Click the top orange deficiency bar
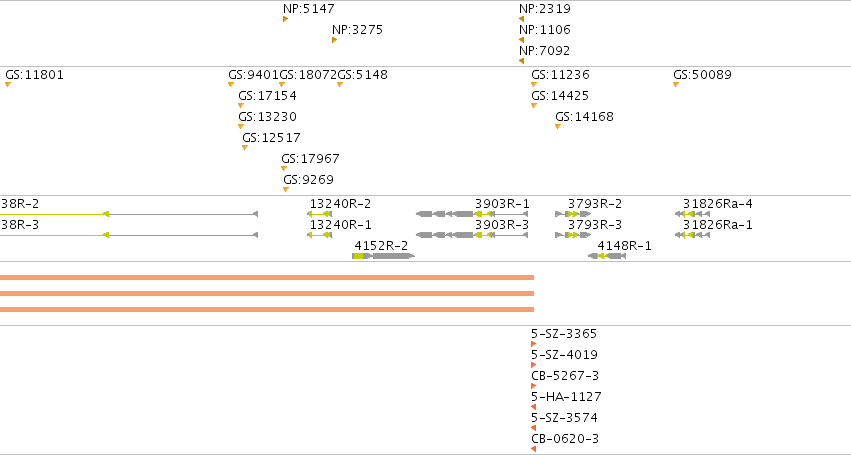 coord(267,277)
